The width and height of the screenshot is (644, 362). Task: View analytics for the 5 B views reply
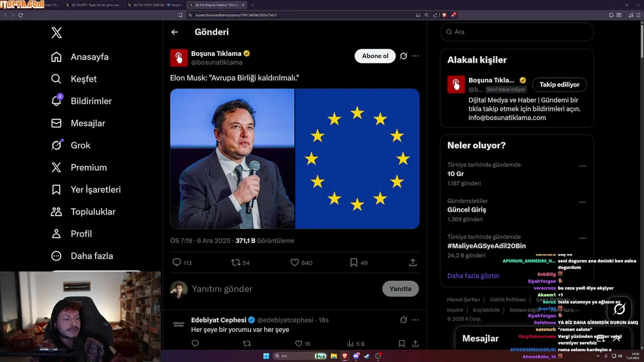pyautogui.click(x=356, y=344)
